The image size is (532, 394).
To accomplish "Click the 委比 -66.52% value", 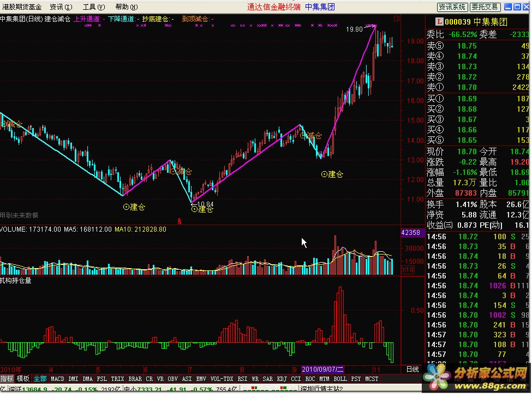I will (463, 34).
